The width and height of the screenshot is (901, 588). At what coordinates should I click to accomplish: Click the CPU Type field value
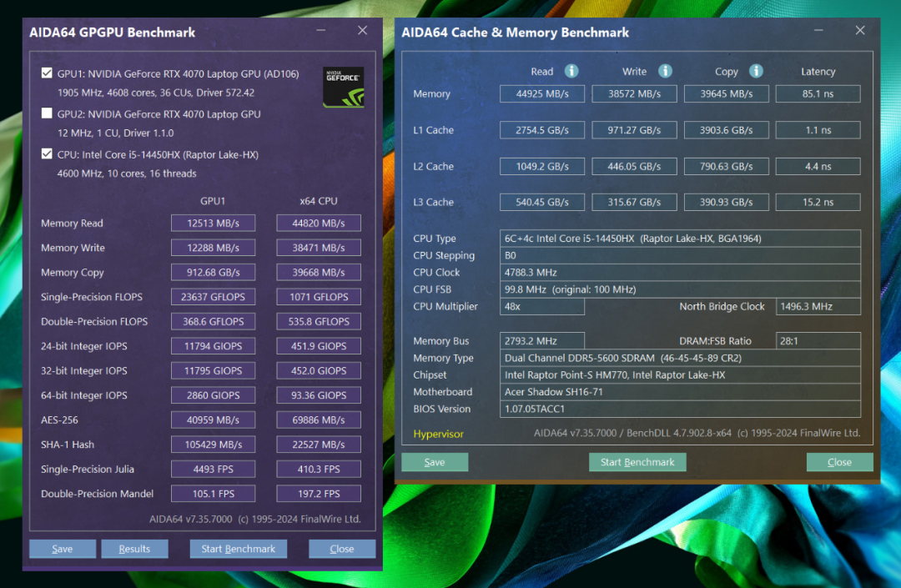point(681,239)
